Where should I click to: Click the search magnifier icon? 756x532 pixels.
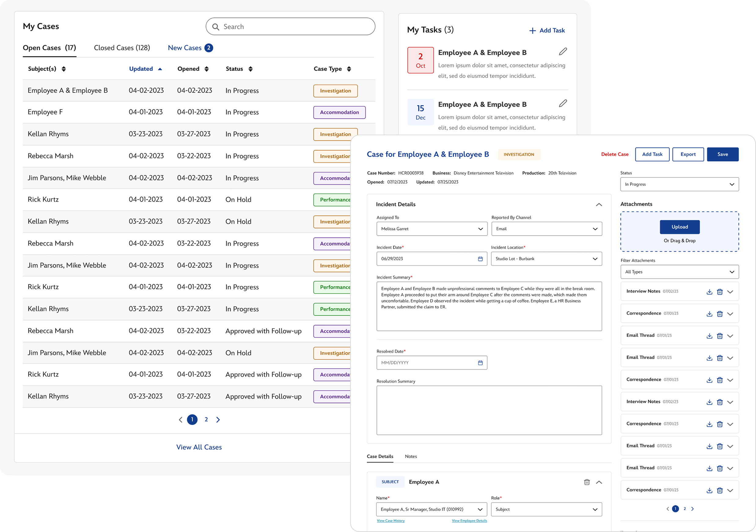point(216,27)
